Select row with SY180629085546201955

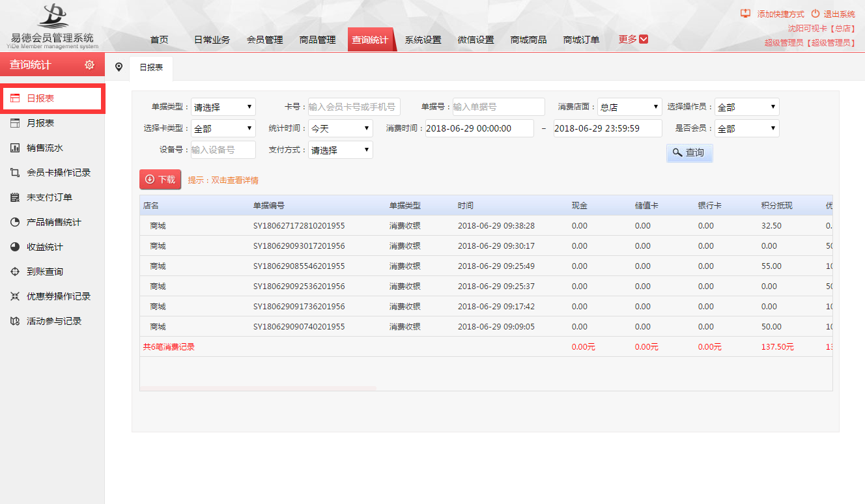[x=486, y=266]
